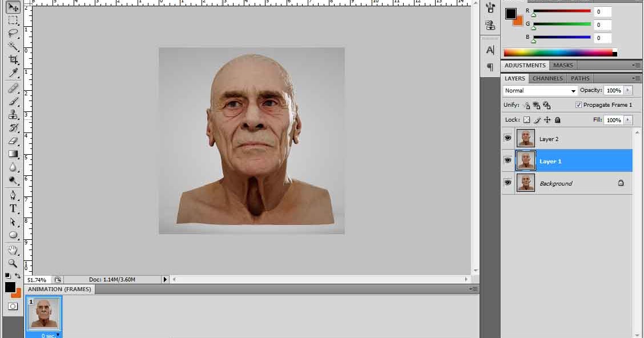Select the Ellipse shape tool
This screenshot has width=644, height=338.
(13, 235)
